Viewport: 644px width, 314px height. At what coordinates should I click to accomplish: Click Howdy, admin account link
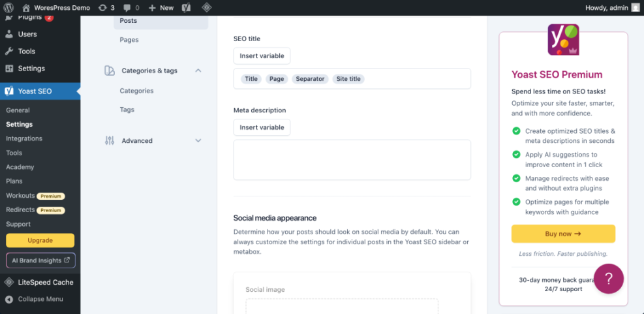[x=607, y=8]
